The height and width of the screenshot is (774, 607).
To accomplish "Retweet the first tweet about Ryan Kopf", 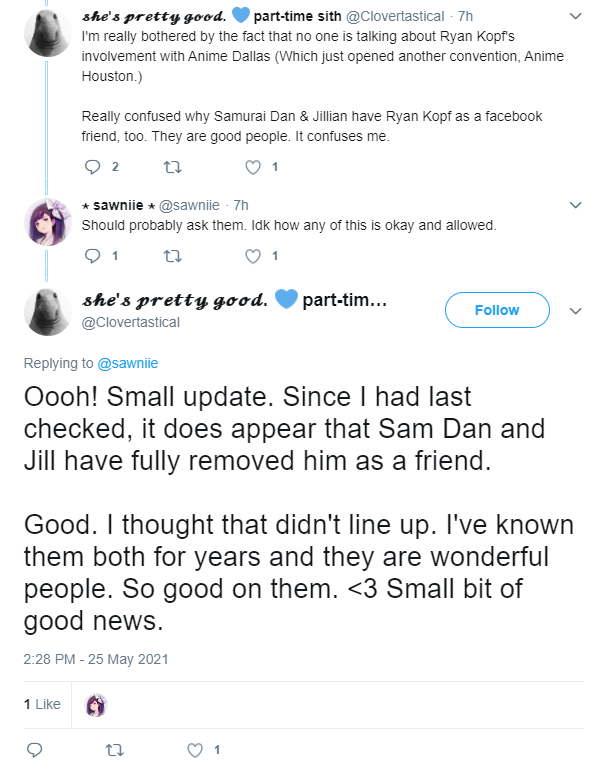I will click(x=173, y=167).
